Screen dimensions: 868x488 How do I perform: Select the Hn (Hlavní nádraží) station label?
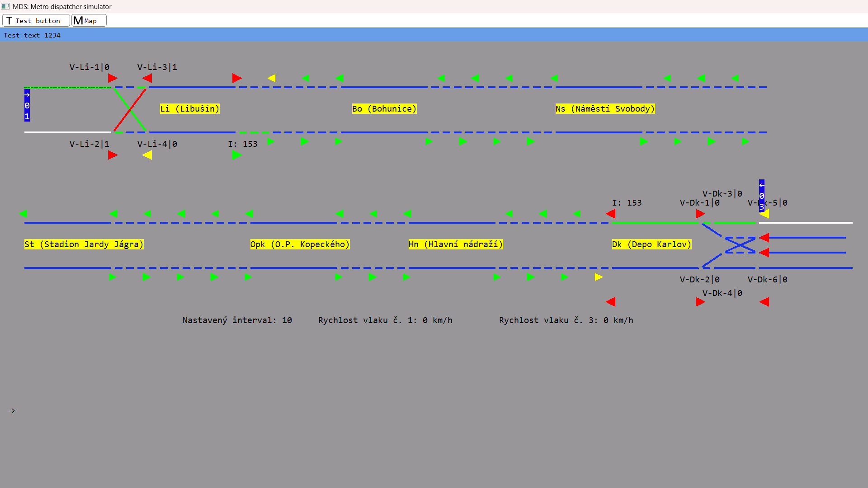click(x=455, y=244)
